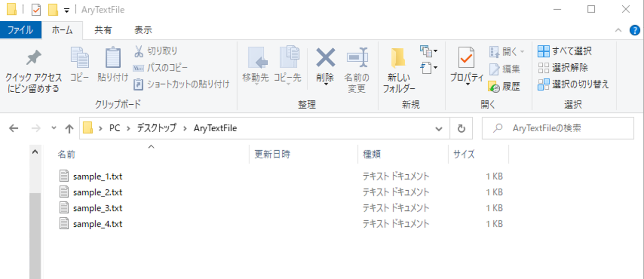Click the History (履歴) button
This screenshot has height=279, width=644.
point(505,86)
